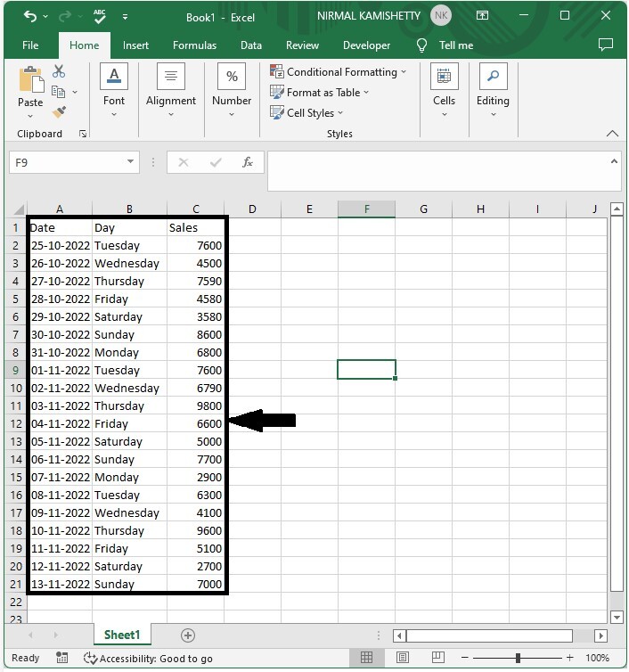
Task: Switch to Normal view in status bar
Action: tap(366, 658)
